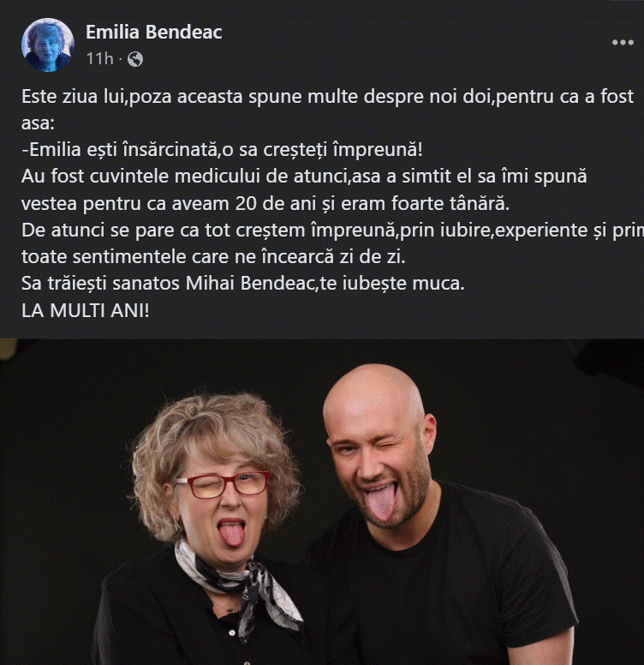Click the line starting "vestea pentru ca aveam"

[265, 203]
